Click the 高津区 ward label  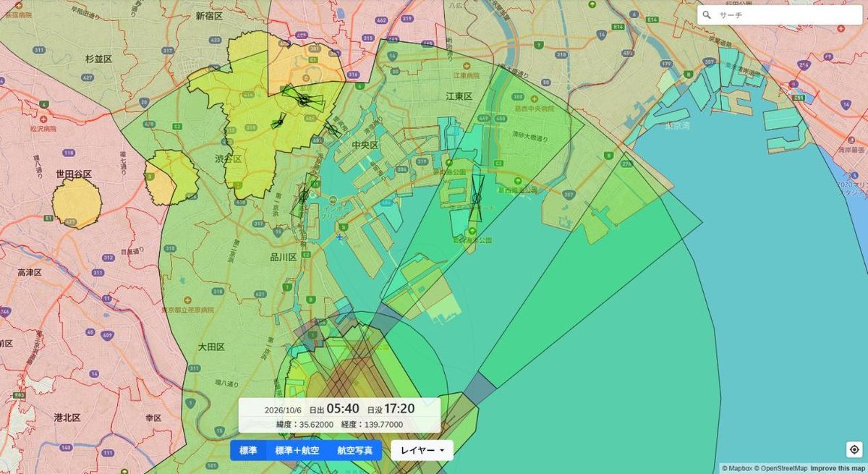(x=30, y=272)
